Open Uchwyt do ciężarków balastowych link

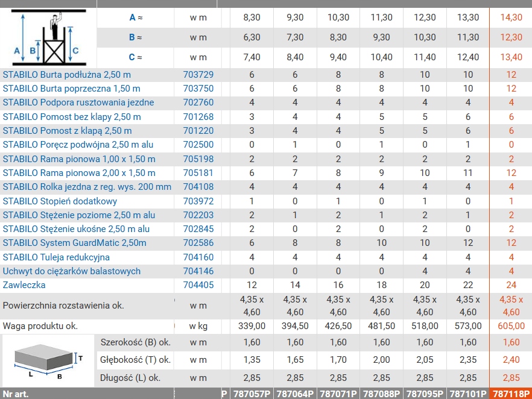tap(72, 271)
